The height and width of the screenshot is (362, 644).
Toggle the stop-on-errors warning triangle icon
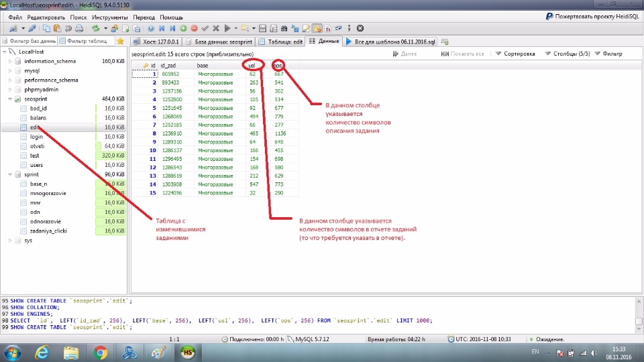317,28
